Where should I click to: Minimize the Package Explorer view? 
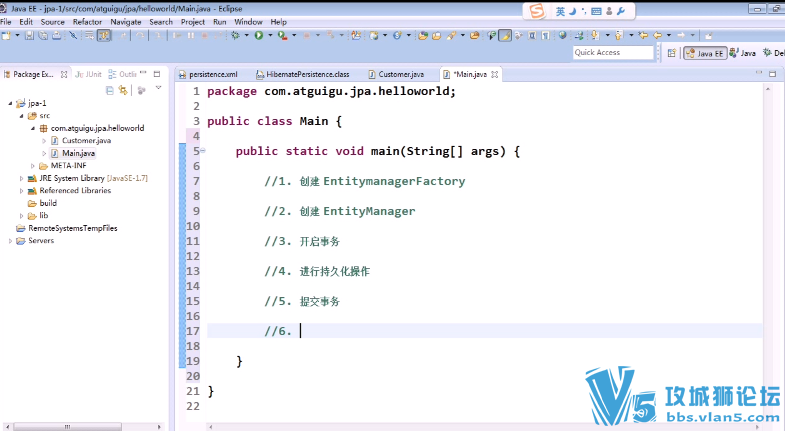coord(143,74)
